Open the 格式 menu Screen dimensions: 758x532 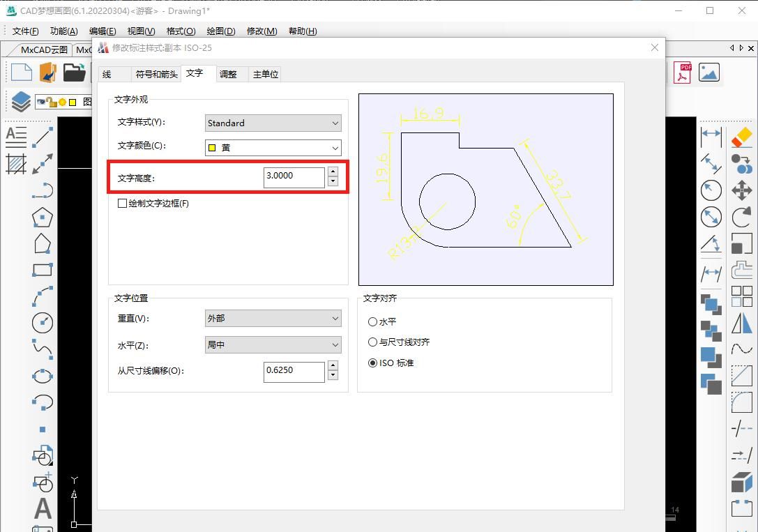click(x=179, y=31)
